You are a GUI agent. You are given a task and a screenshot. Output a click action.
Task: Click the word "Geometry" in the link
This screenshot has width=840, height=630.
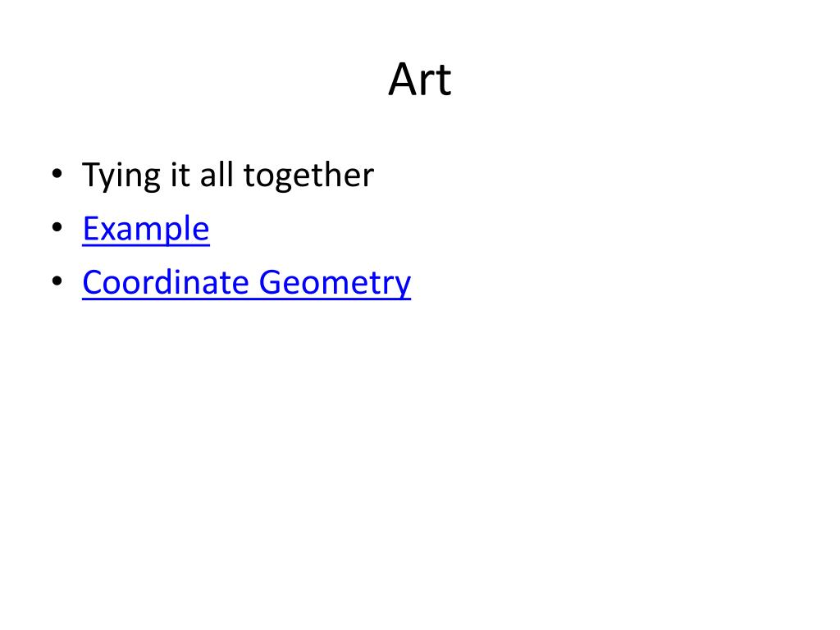coord(335,283)
